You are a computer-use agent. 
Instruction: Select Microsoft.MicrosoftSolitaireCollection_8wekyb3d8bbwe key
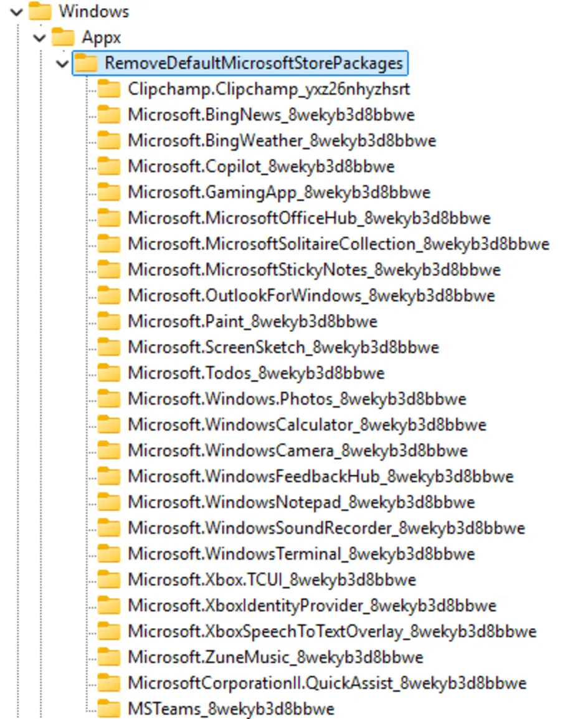click(x=338, y=244)
